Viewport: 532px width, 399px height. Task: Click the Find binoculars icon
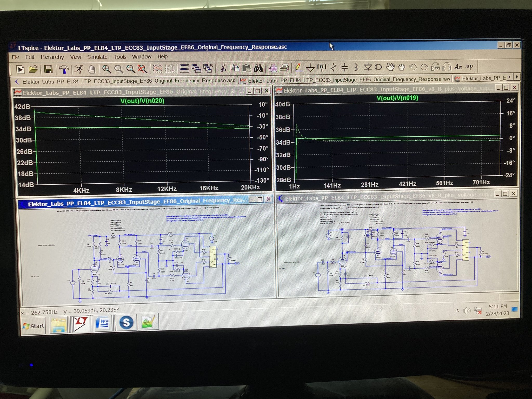point(258,68)
